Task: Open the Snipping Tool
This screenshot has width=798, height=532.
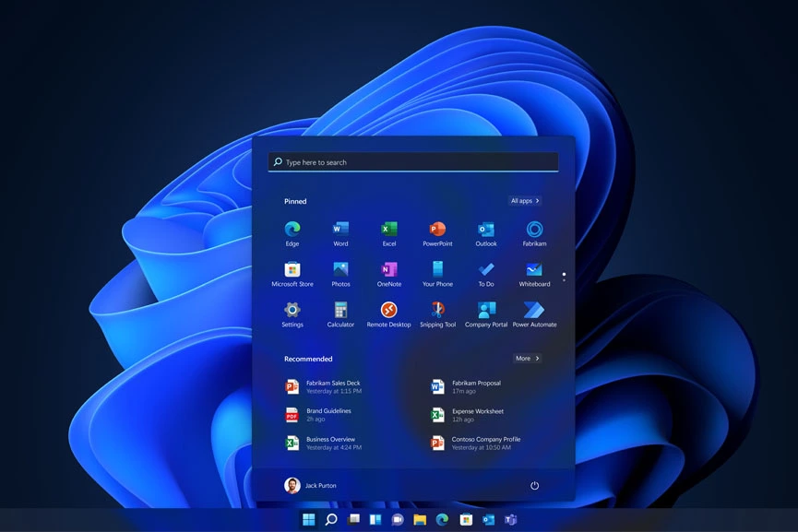Action: coord(437,310)
